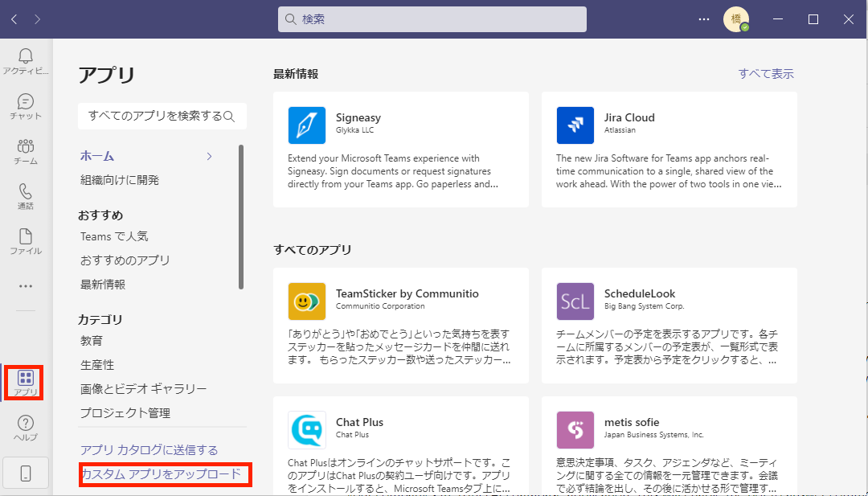Open the Activity bell icon
The width and height of the screenshot is (868, 496).
coord(26,56)
